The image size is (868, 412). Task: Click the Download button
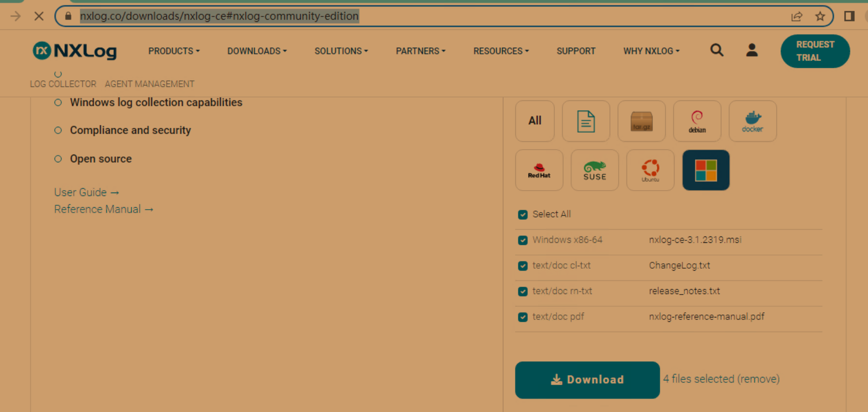click(587, 380)
